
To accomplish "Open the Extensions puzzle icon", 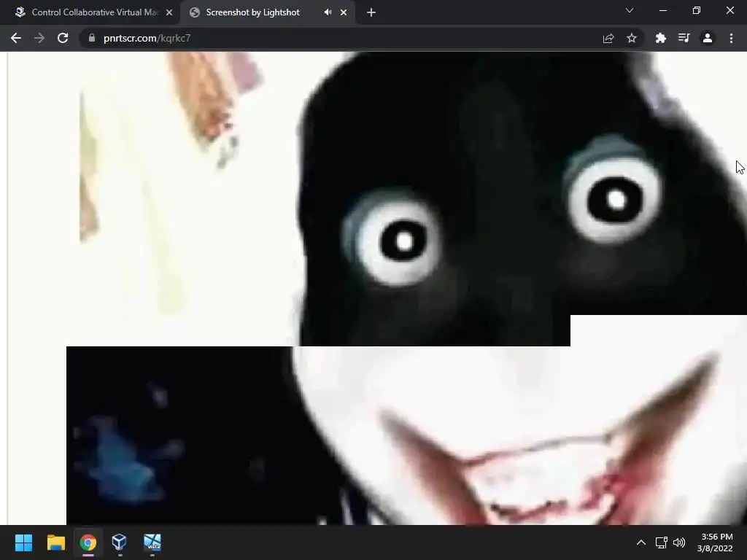I will pos(660,38).
